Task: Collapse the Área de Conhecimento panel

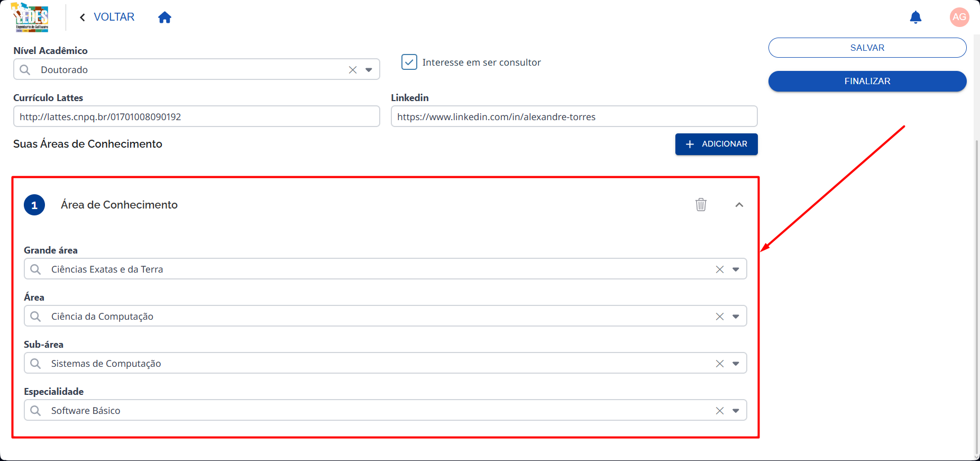Action: pyautogui.click(x=739, y=205)
